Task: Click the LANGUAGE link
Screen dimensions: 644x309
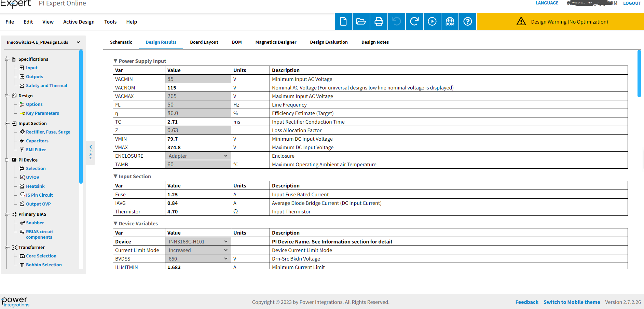Action: coord(547,3)
